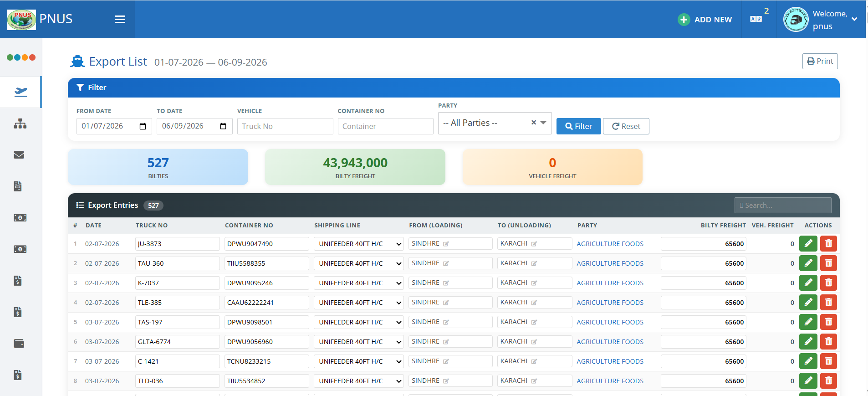This screenshot has width=868, height=396.
Task: Click the Bilty Freight 43,943,000 card
Action: coord(355,167)
